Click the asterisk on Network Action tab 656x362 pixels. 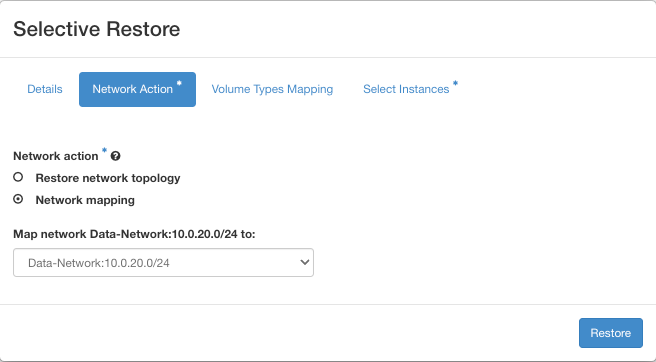(x=179, y=83)
